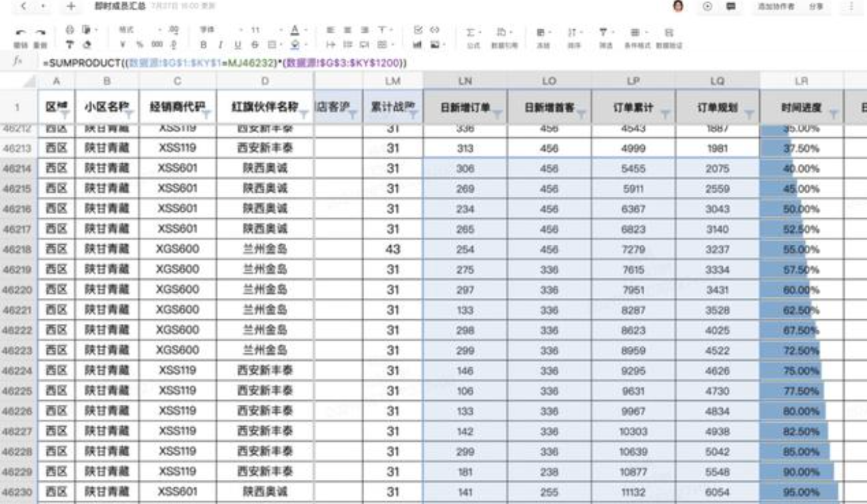Screen dimensions: 867x504
Task: Increase decimal places
Action: click(174, 31)
